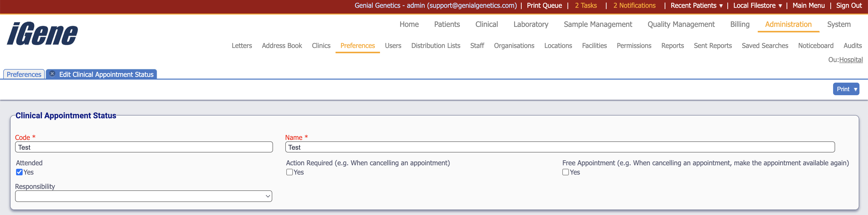Uncheck the Attended Yes checkbox

click(19, 172)
